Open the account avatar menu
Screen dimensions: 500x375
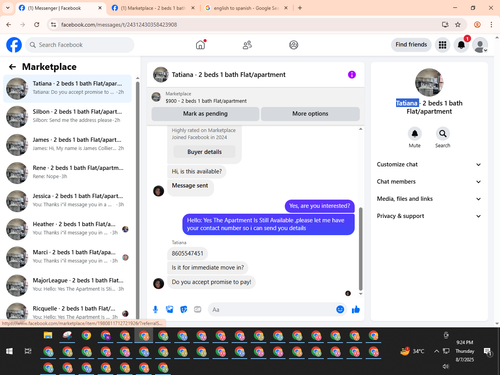point(480,45)
